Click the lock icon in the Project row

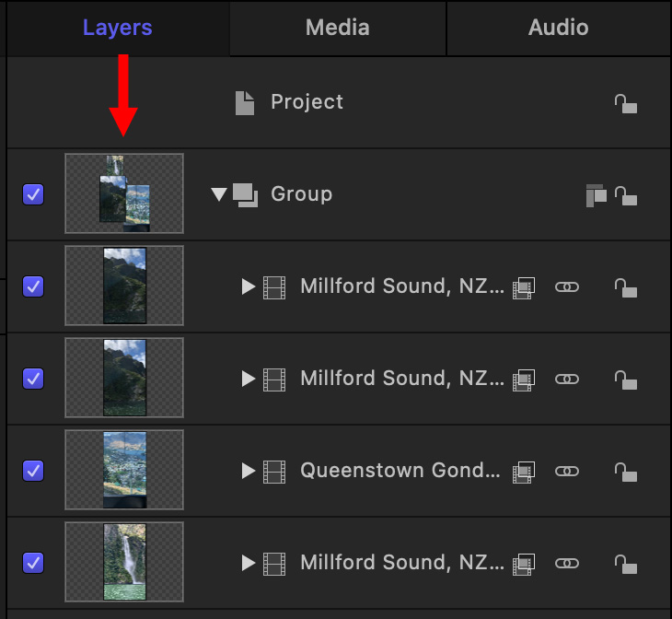click(x=626, y=103)
